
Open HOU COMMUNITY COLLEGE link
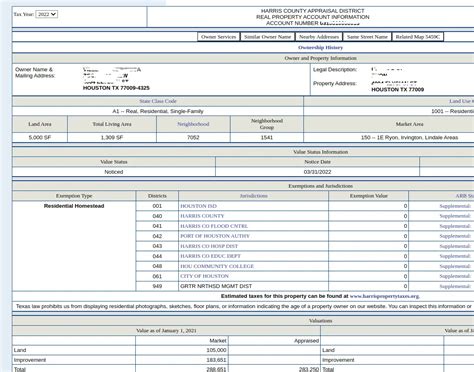tap(217, 266)
